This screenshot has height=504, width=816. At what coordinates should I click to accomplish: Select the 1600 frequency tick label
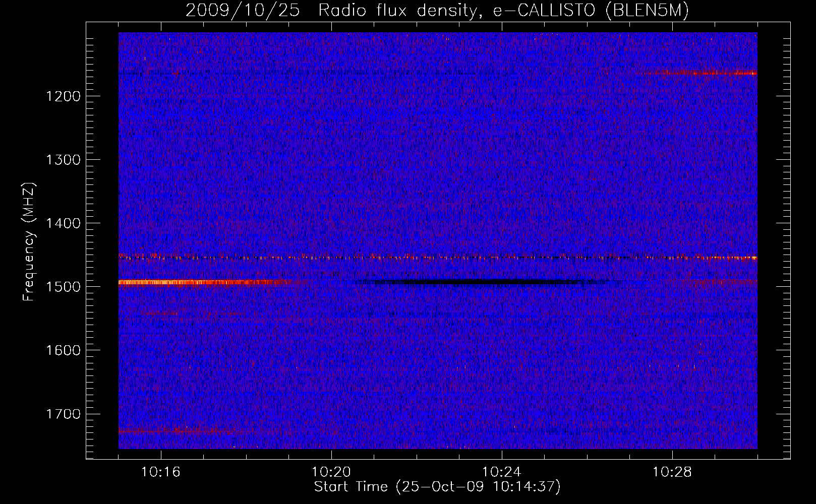63,350
